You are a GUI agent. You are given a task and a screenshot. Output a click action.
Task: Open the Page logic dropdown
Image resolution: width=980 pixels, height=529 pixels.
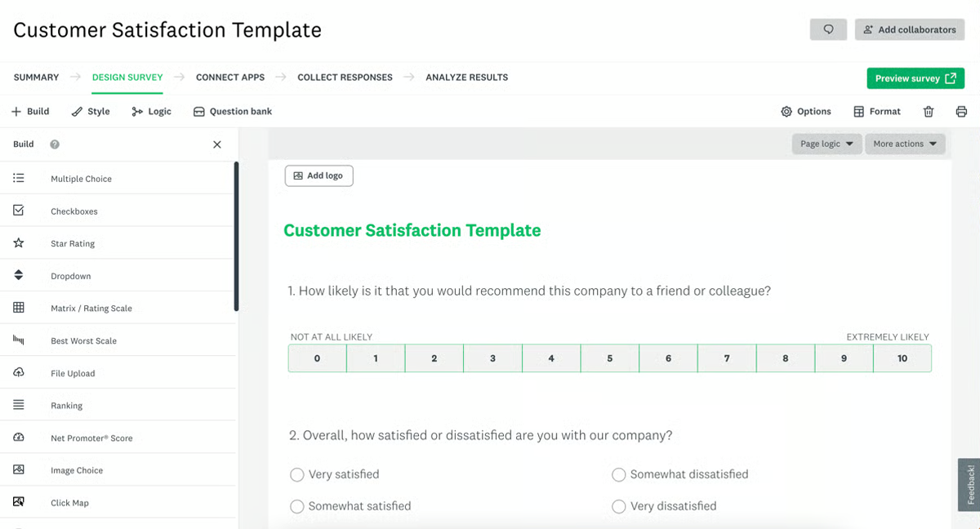[x=824, y=143]
